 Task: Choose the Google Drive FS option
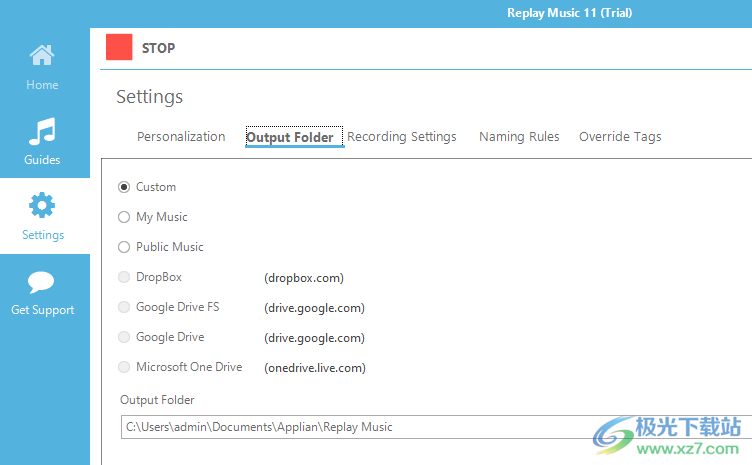click(124, 307)
